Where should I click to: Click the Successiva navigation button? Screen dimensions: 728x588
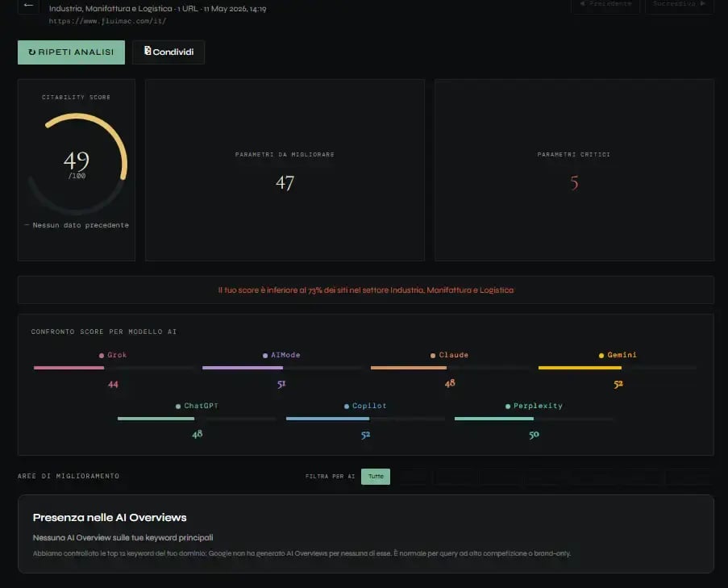680,5
